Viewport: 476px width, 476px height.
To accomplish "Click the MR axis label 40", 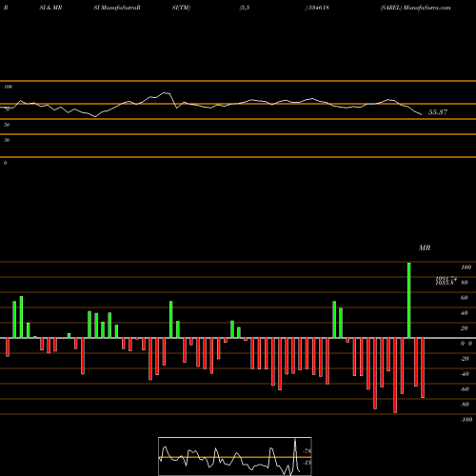I will tap(465, 313).
